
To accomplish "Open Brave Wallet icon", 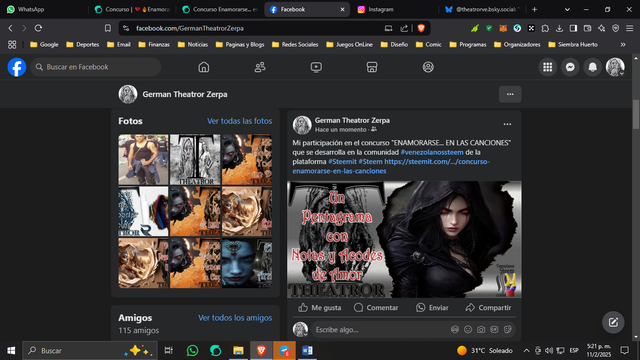I will pyautogui.click(x=587, y=28).
